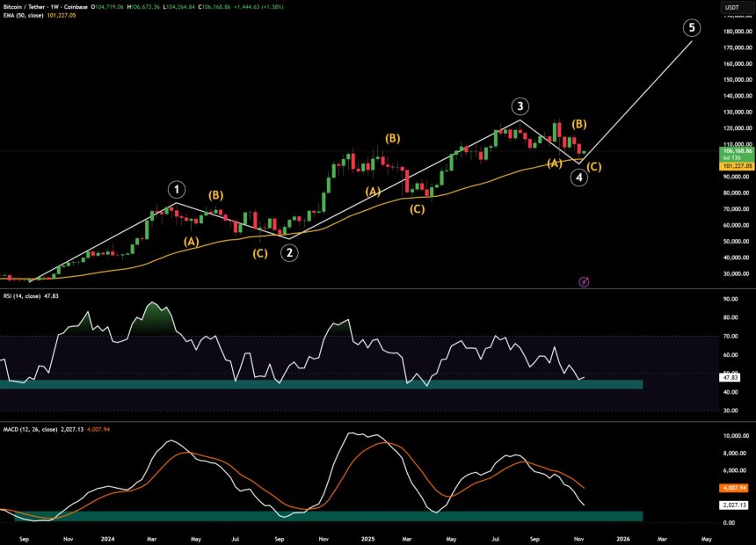This screenshot has height=545, width=756.
Task: Click the purple lightning quick-action icon on the chart
Action: tap(584, 282)
